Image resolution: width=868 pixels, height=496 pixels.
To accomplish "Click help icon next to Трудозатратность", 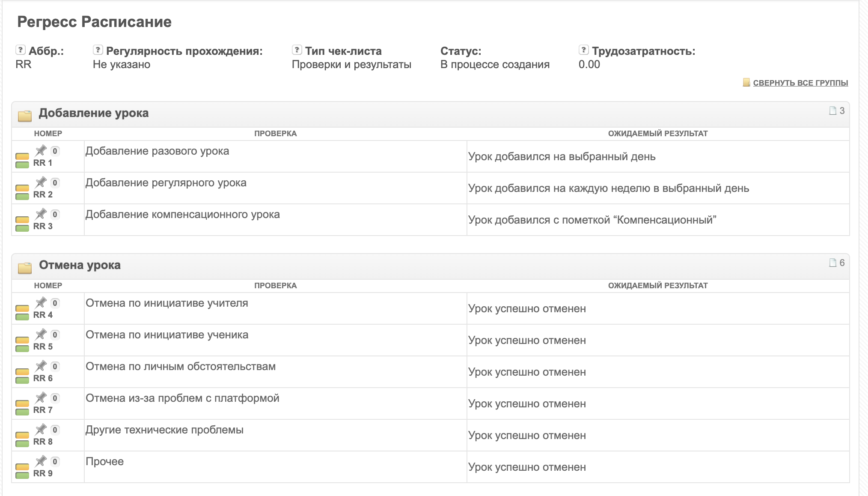I will 583,50.
